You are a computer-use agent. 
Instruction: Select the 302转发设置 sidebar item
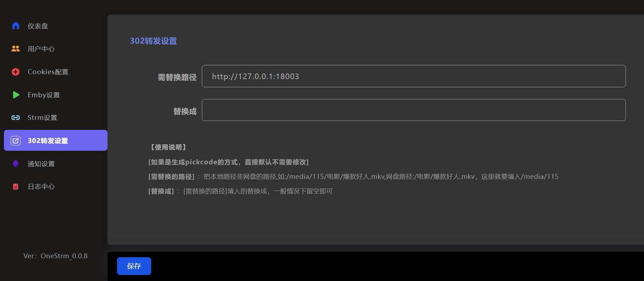point(56,140)
